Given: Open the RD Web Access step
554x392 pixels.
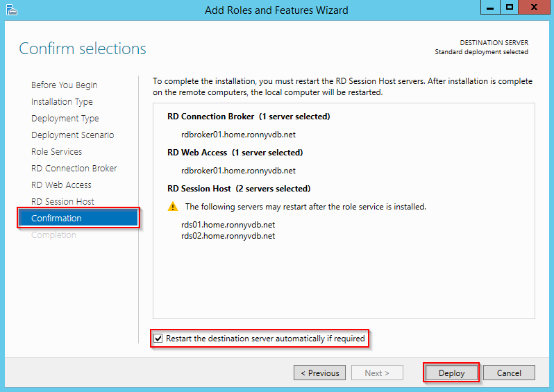Looking at the screenshot, I should [61, 185].
